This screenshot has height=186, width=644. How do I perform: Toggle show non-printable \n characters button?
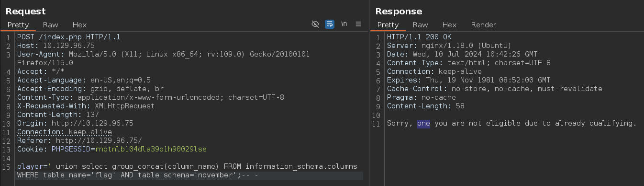[344, 24]
